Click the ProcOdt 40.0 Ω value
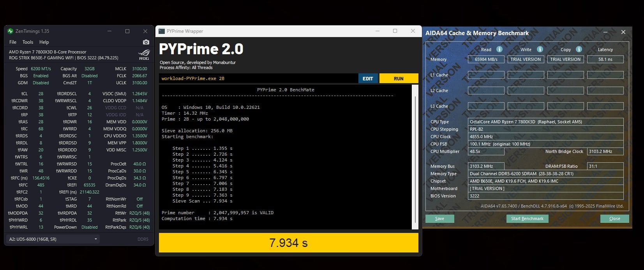This screenshot has width=644, height=270. 139,164
